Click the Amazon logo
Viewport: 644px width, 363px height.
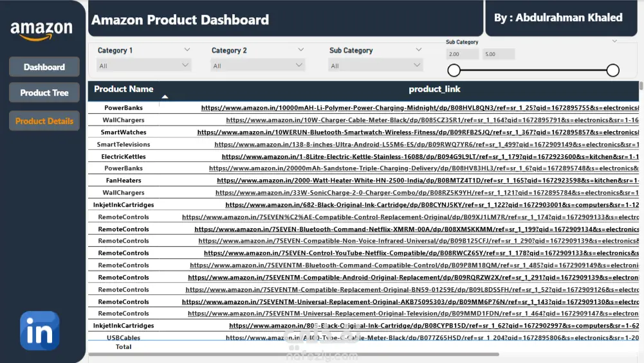coord(41,31)
